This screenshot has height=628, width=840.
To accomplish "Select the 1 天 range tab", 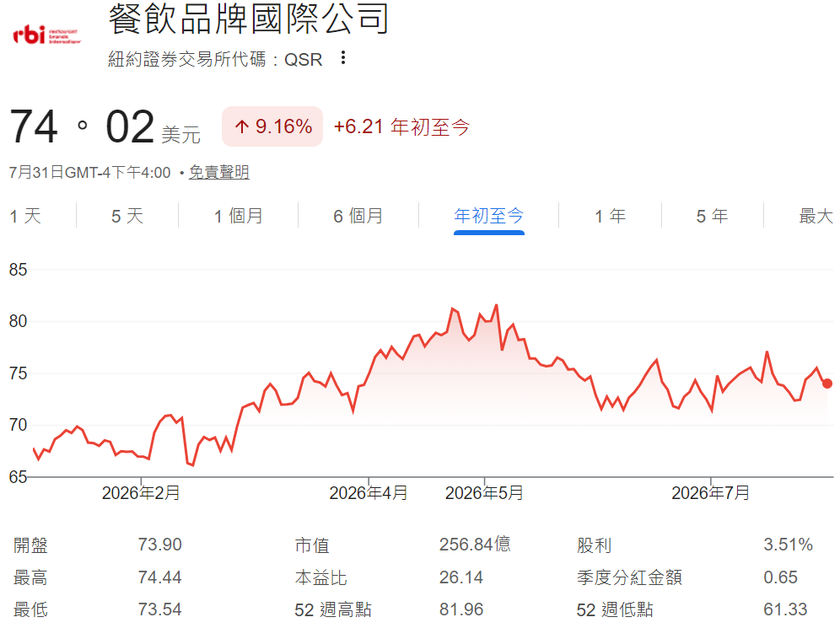I will (x=25, y=216).
